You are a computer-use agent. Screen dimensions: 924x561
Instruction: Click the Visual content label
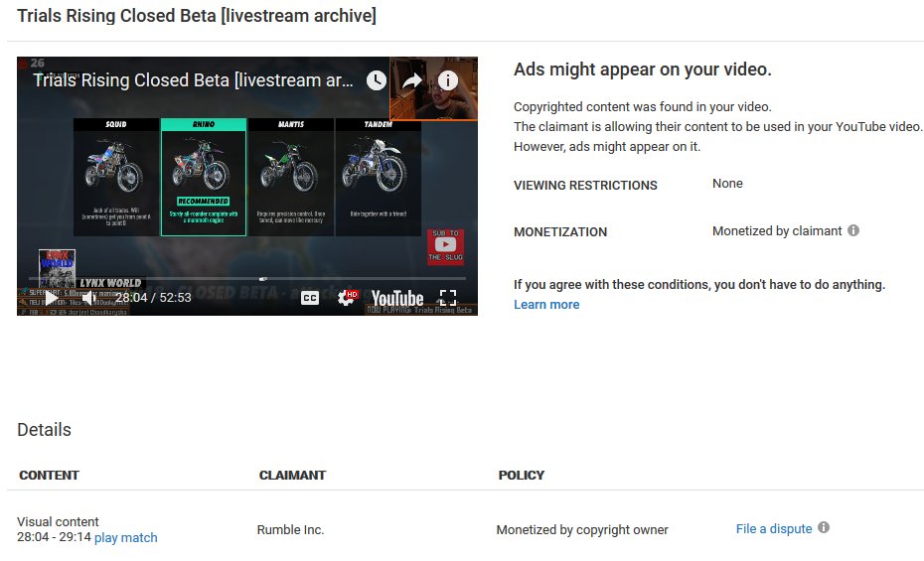tap(58, 521)
